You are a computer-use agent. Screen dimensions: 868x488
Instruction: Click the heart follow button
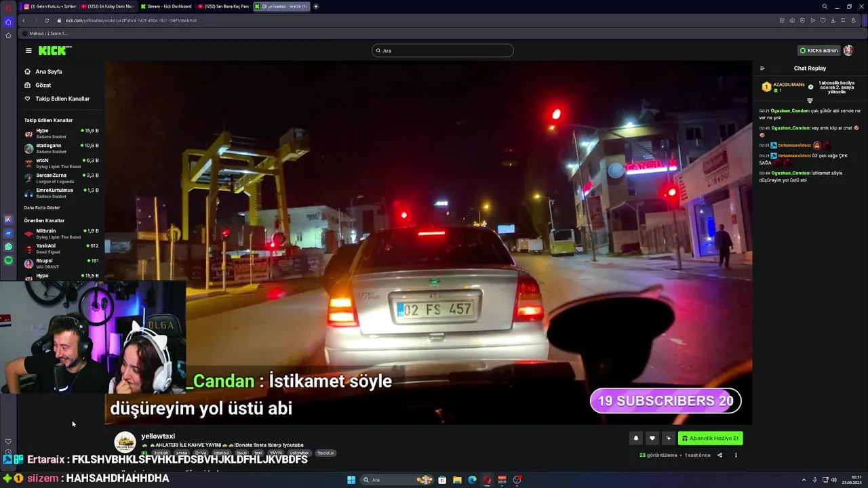pos(652,438)
